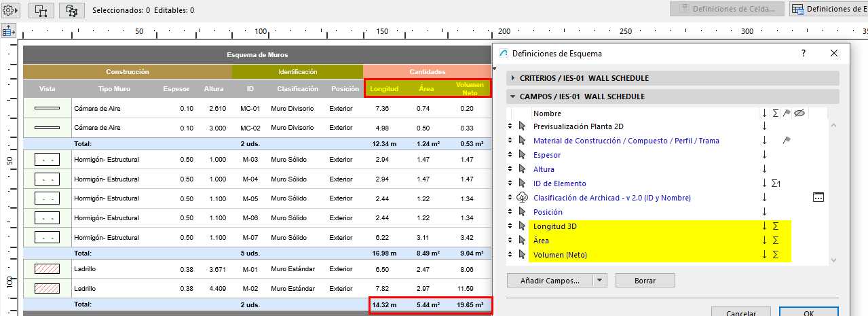Click the Borrar button
Image resolution: width=868 pixels, height=316 pixels.
[x=645, y=280]
